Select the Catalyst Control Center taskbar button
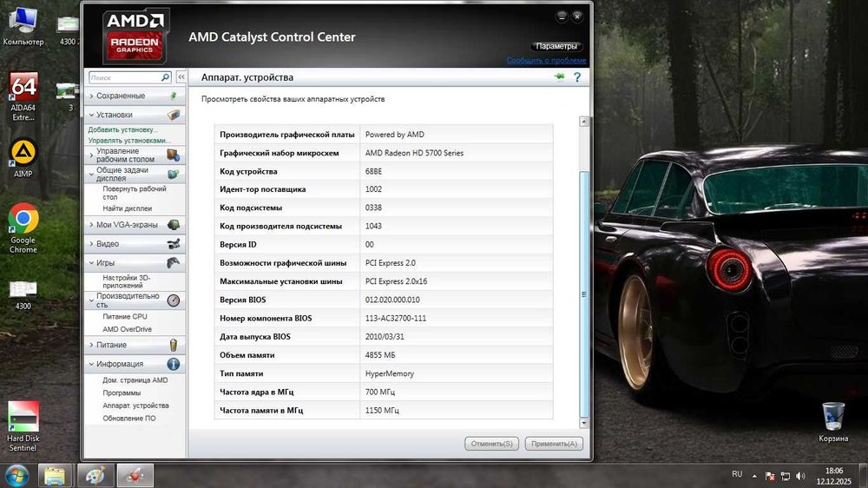The width and height of the screenshot is (868, 488). (x=135, y=476)
